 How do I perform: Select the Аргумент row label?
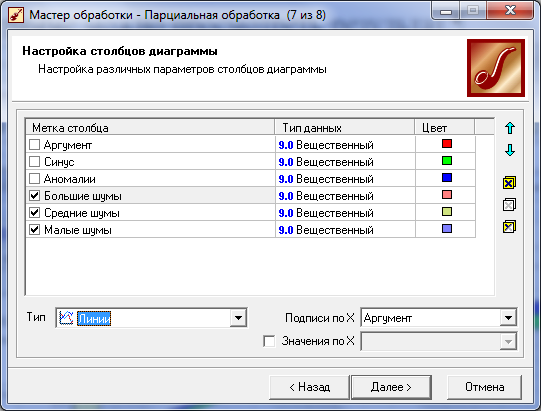68,145
